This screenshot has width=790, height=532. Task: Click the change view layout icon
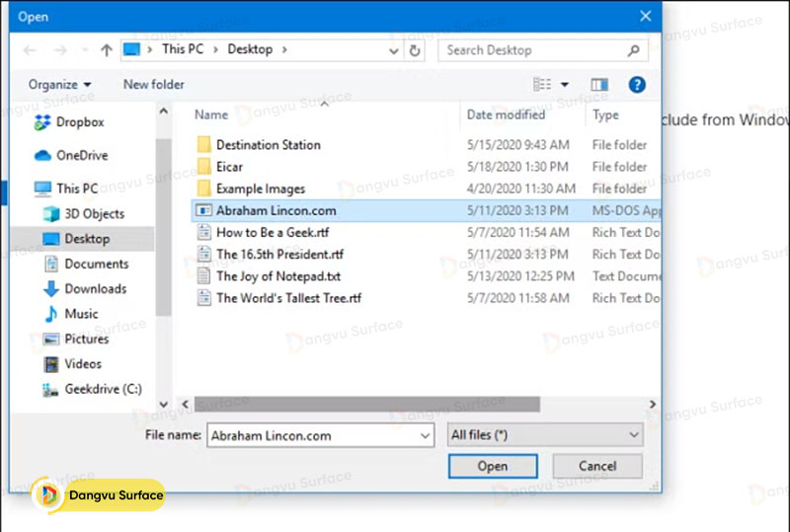[x=542, y=85]
